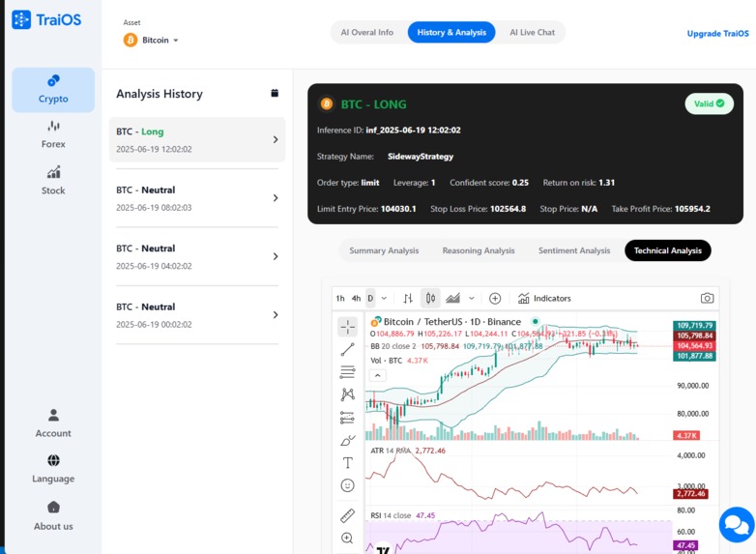Screen dimensions: 756x554
Task: Click the Valid status badge
Action: click(x=709, y=103)
